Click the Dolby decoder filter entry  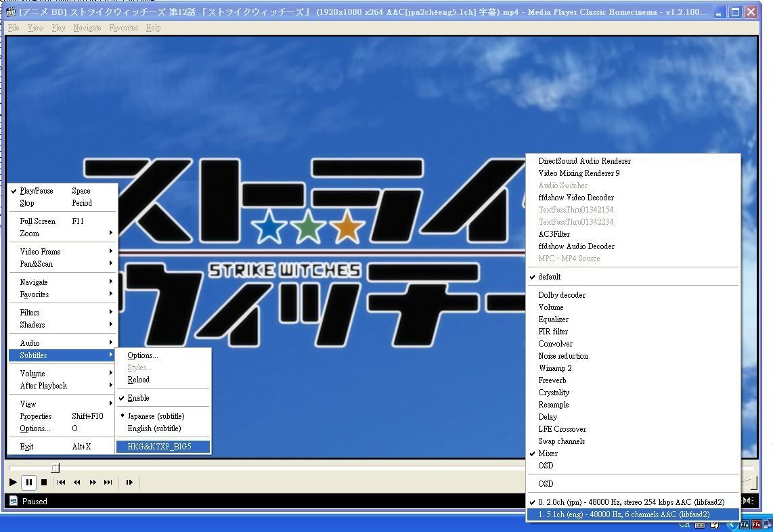pos(633,295)
